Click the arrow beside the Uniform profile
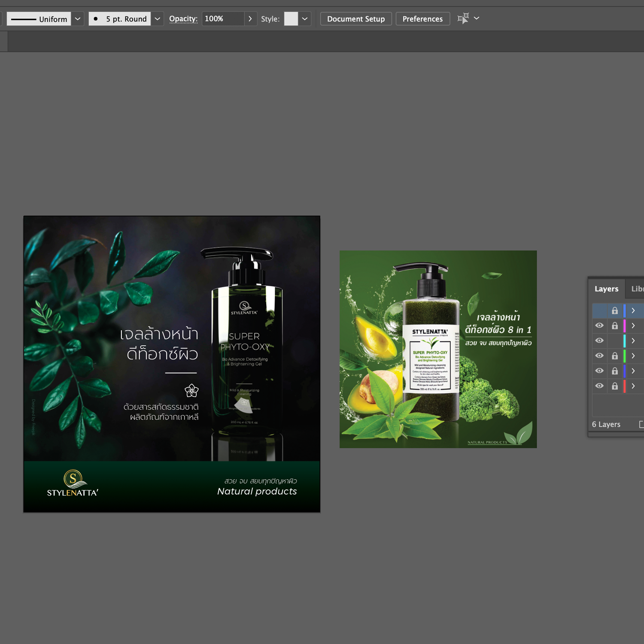 pos(78,19)
